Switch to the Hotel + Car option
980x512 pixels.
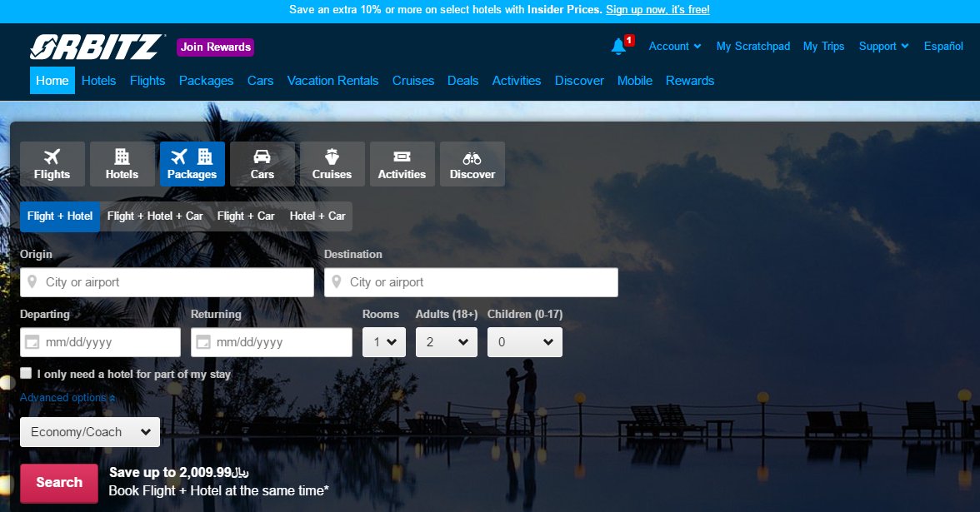pos(317,216)
